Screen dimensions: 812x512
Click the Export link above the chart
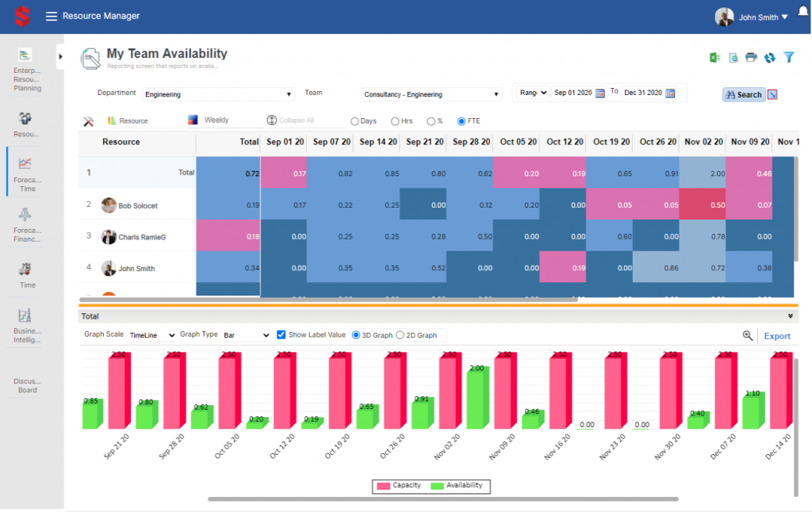(777, 336)
